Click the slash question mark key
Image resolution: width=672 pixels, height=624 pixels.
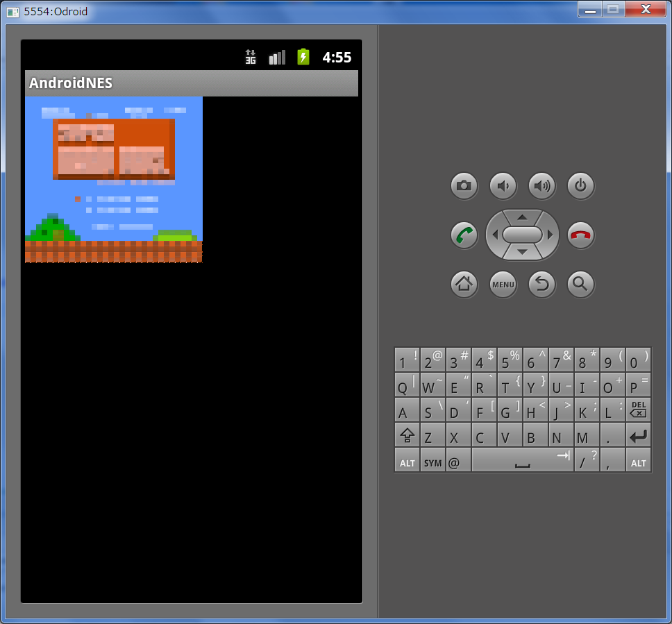tap(587, 460)
